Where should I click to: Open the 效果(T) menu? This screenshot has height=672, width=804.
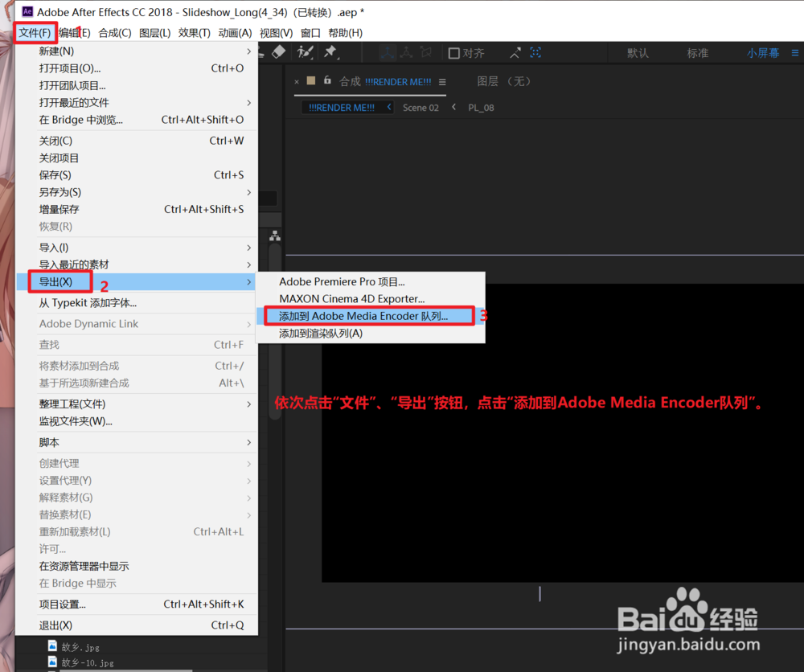(195, 33)
